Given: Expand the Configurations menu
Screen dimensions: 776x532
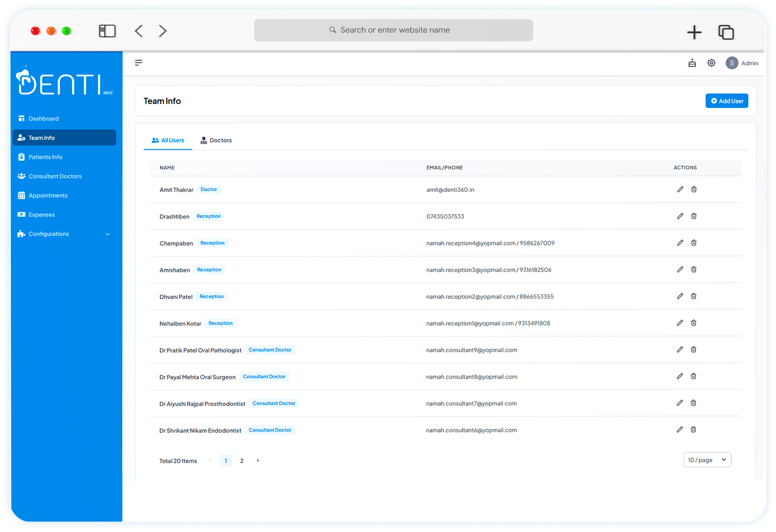Looking at the screenshot, I should point(49,234).
